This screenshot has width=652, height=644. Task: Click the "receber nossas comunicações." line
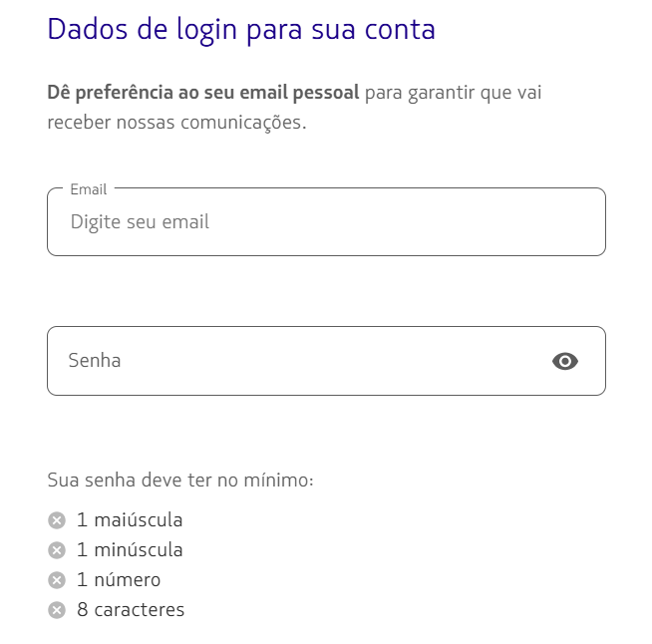(x=176, y=124)
